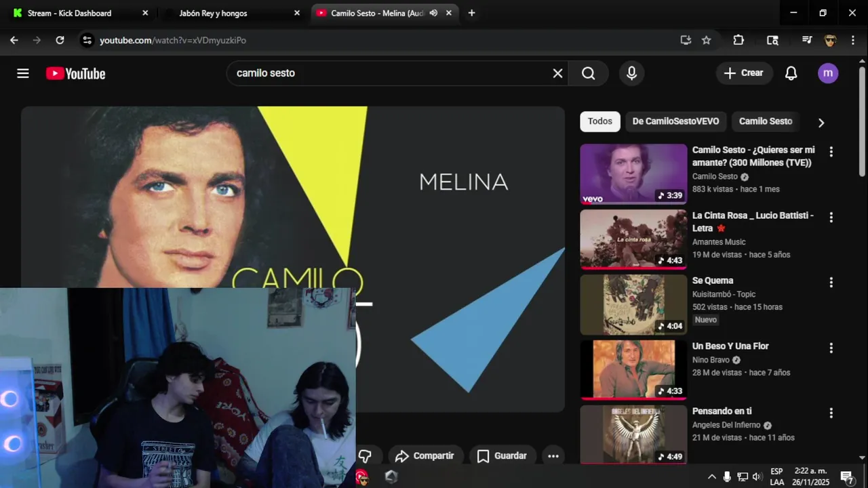Show more filter chips with arrow

click(x=821, y=123)
